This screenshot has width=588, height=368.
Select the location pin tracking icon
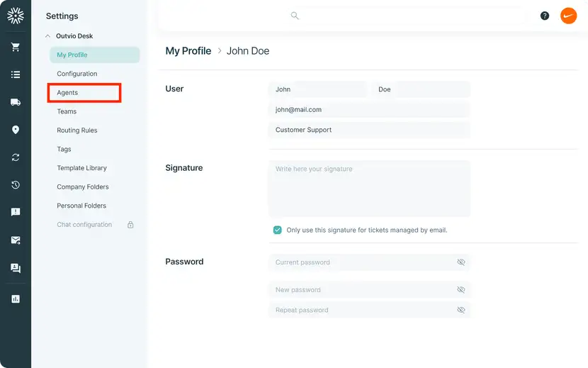[x=16, y=130]
